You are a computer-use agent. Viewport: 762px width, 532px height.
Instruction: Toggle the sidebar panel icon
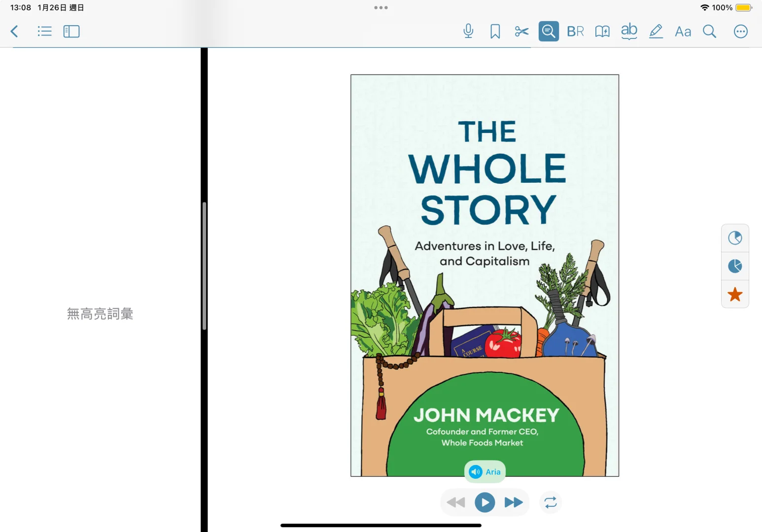(71, 32)
